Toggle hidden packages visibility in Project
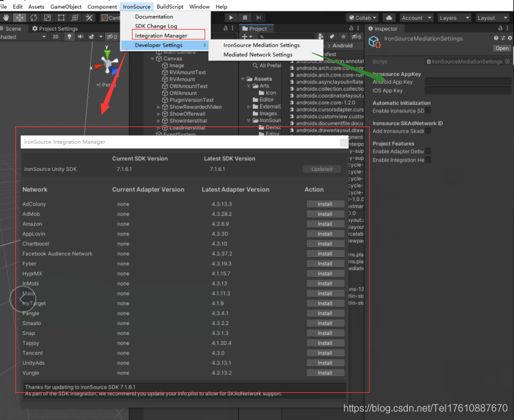The height and width of the screenshot is (420, 514). point(356,37)
